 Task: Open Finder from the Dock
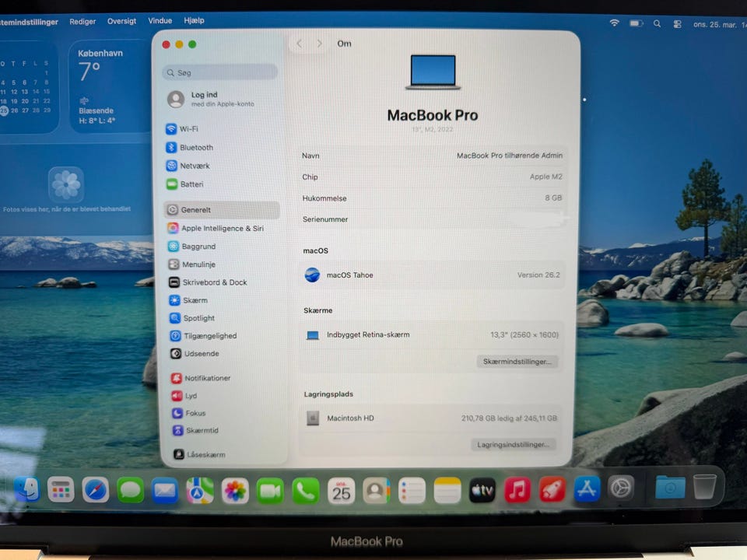pyautogui.click(x=26, y=488)
